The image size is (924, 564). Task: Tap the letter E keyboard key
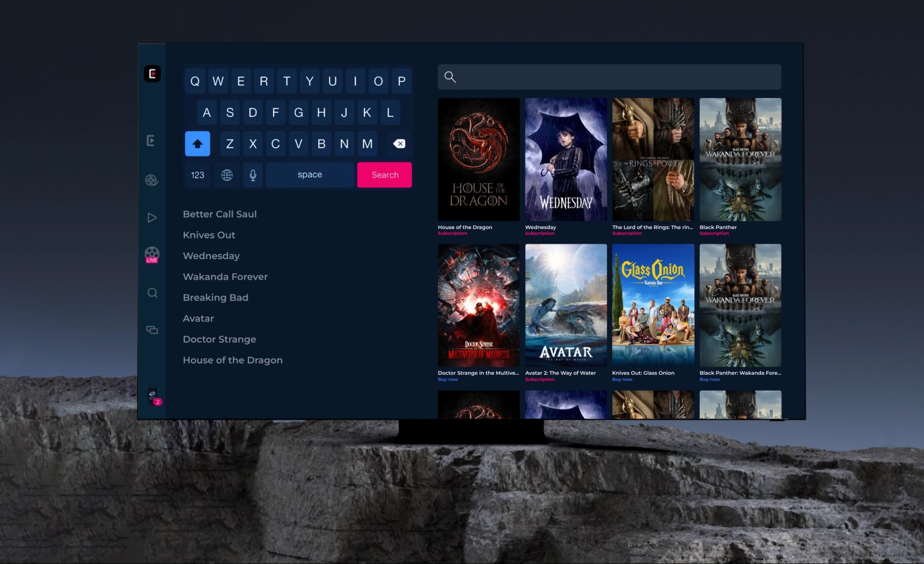click(x=241, y=81)
